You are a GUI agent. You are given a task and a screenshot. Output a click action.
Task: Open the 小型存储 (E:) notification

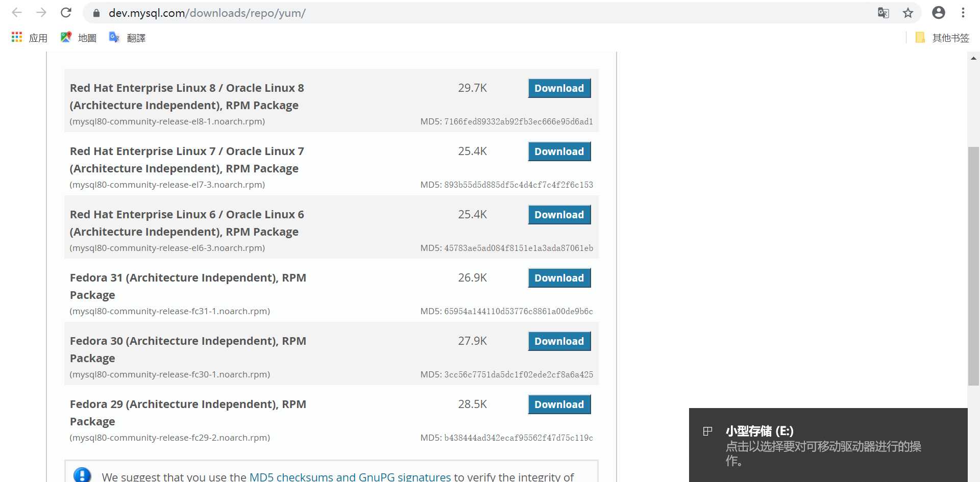tap(828, 445)
